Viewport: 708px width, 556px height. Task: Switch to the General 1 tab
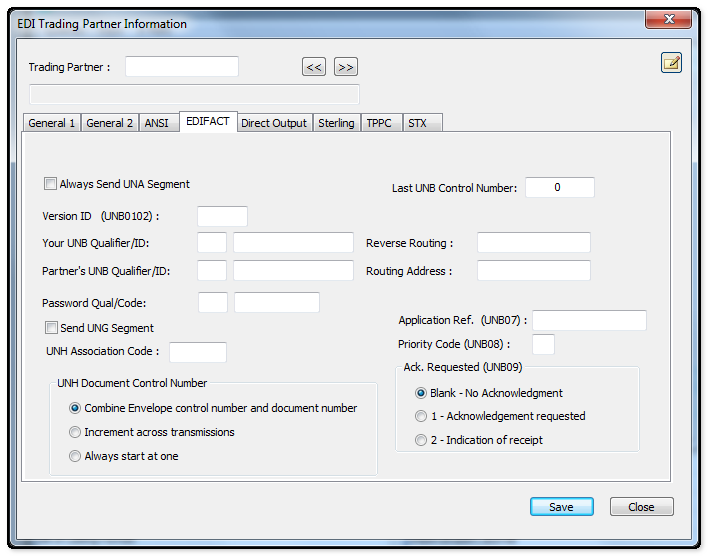(x=51, y=123)
